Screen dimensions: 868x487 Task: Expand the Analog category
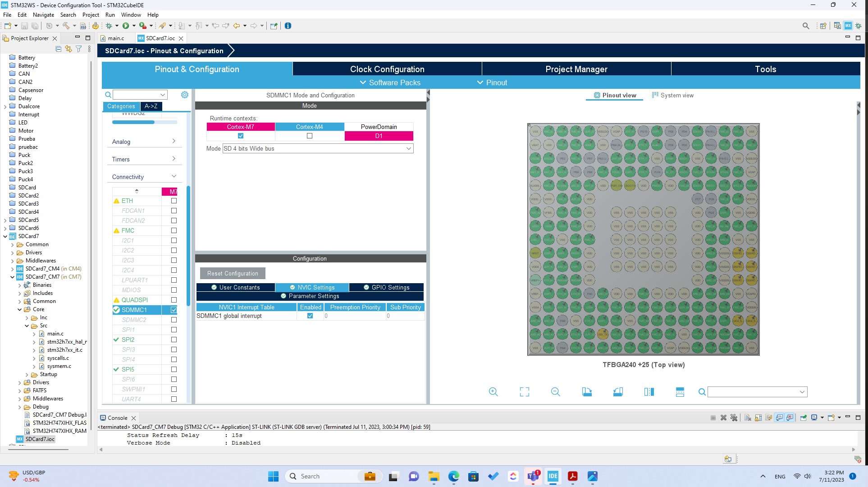pos(144,142)
